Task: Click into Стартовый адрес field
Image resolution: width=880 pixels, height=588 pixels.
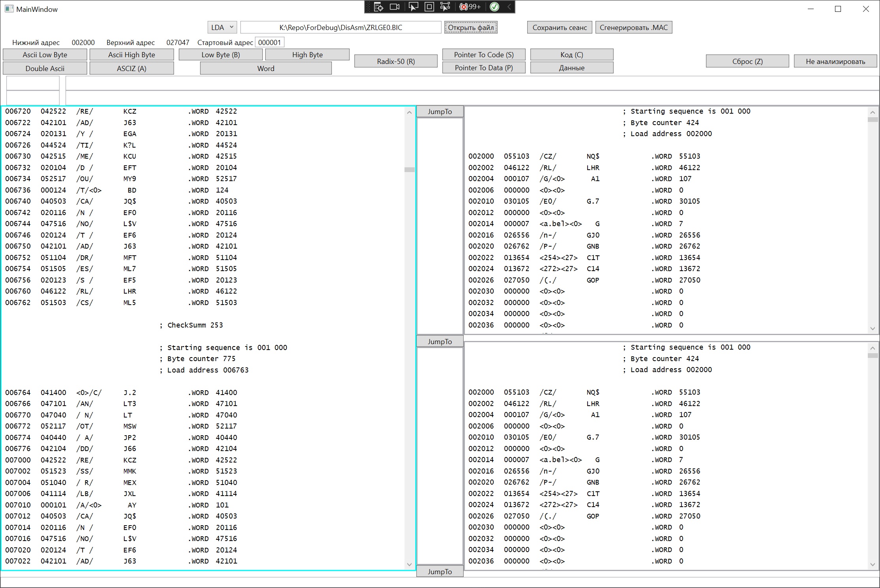Action: [270, 42]
